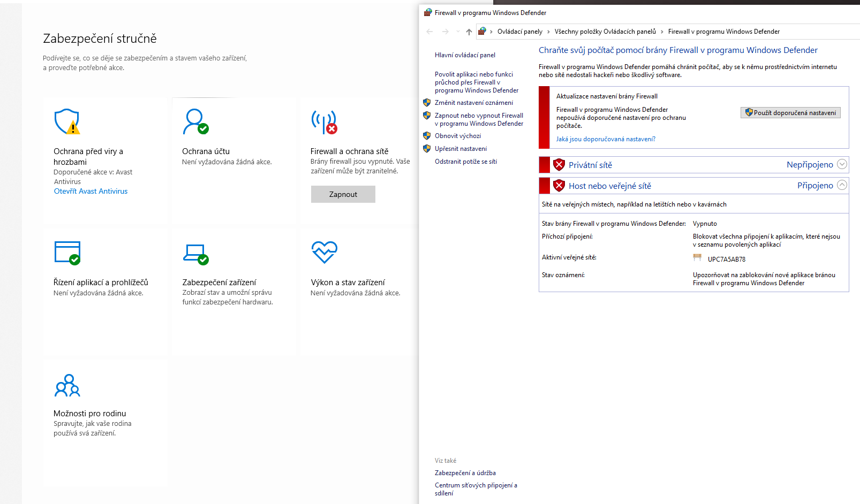860x504 pixels.
Task: Open the Výkon a stav zařízení card title
Action: coord(348,282)
